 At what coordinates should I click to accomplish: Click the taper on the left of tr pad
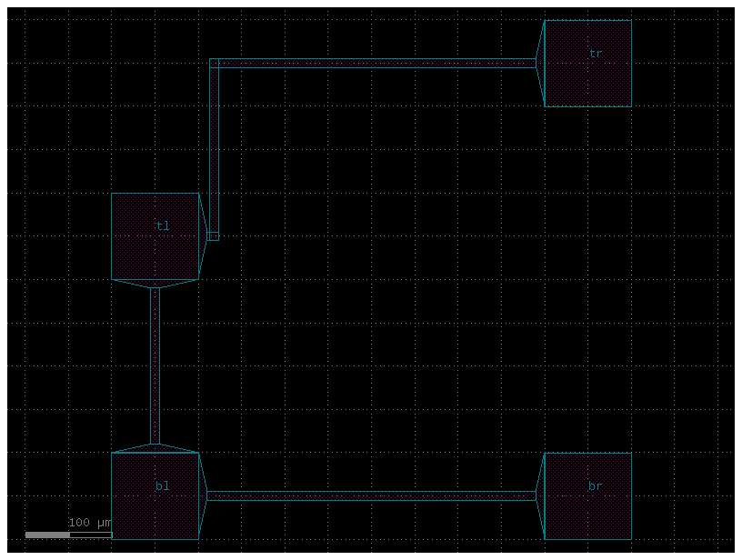pos(540,64)
